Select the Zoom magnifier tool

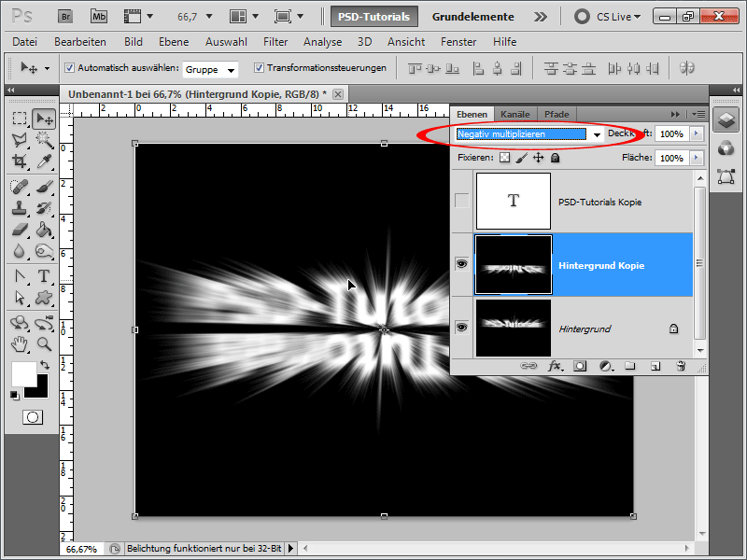click(x=43, y=344)
